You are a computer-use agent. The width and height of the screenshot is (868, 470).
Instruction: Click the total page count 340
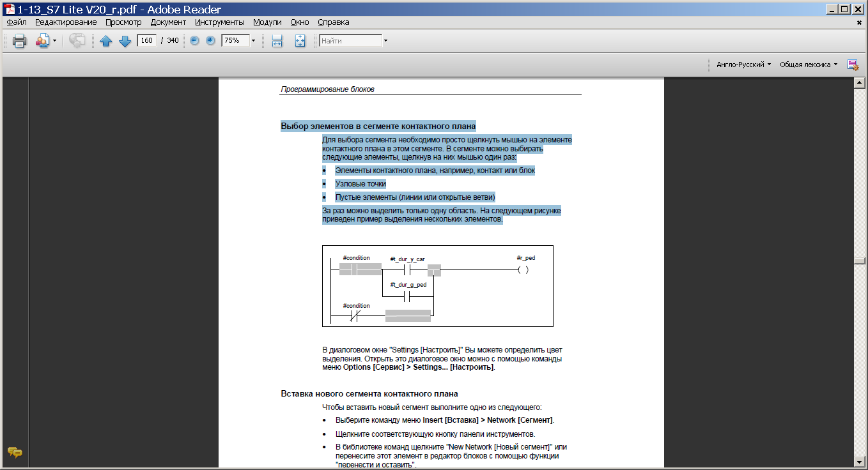click(x=173, y=40)
